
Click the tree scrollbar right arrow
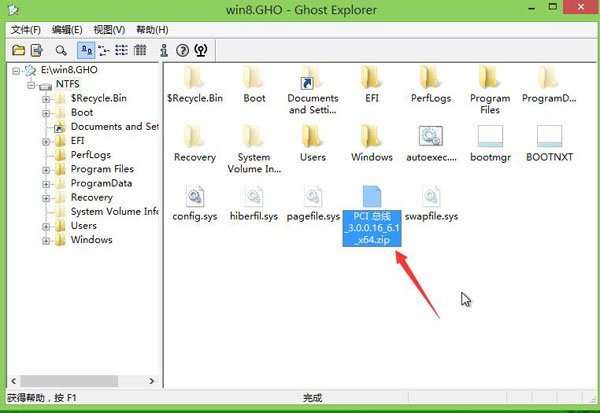[x=152, y=381]
